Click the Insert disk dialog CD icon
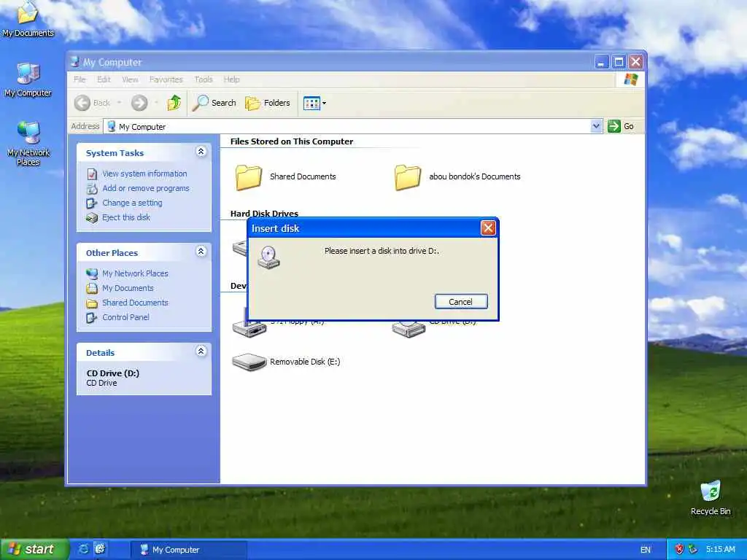The width and height of the screenshot is (747, 560). click(x=268, y=257)
